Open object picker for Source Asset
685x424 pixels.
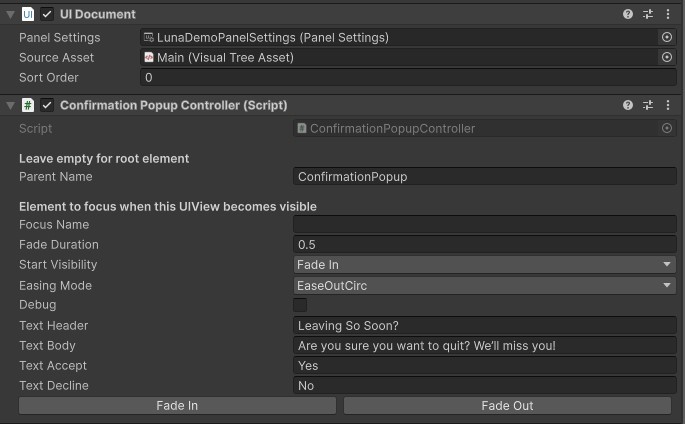tap(667, 57)
